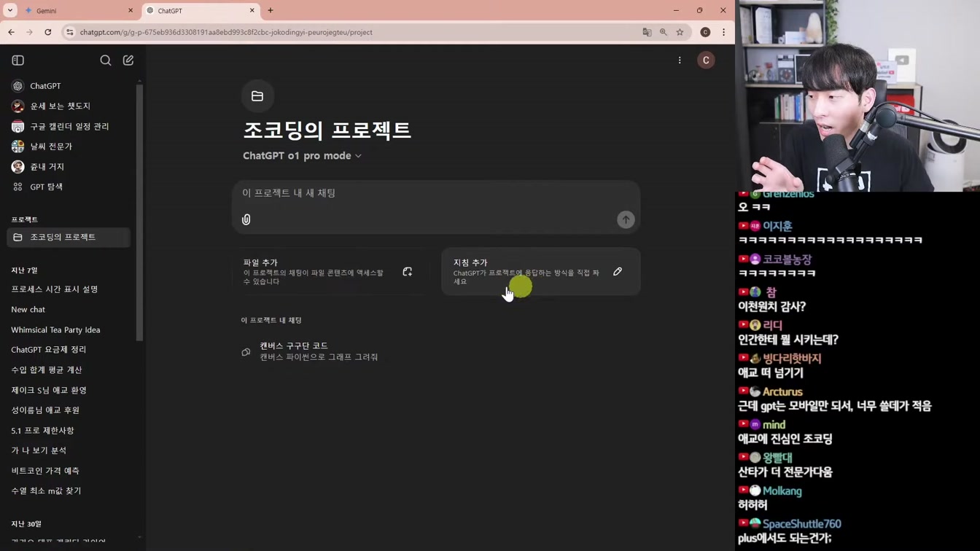The width and height of the screenshot is (980, 551).
Task: Send the message with arrow button
Action: pyautogui.click(x=626, y=219)
